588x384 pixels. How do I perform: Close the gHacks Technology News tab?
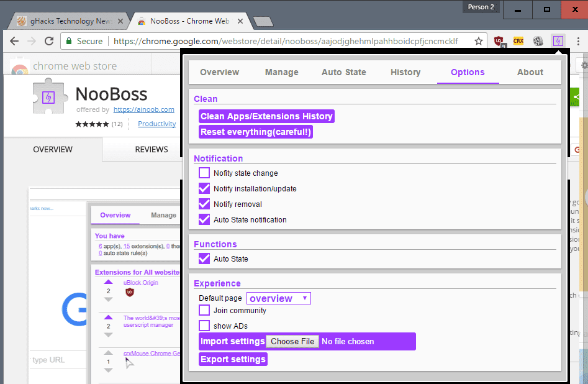(120, 21)
